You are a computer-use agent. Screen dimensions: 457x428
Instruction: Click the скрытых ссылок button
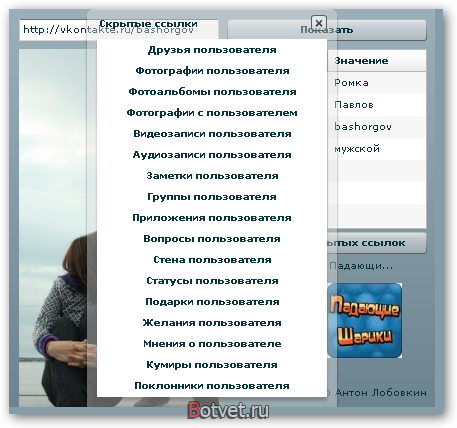tap(377, 243)
